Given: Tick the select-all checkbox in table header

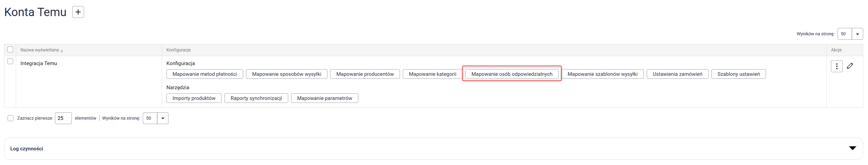Looking at the screenshot, I should (x=10, y=50).
